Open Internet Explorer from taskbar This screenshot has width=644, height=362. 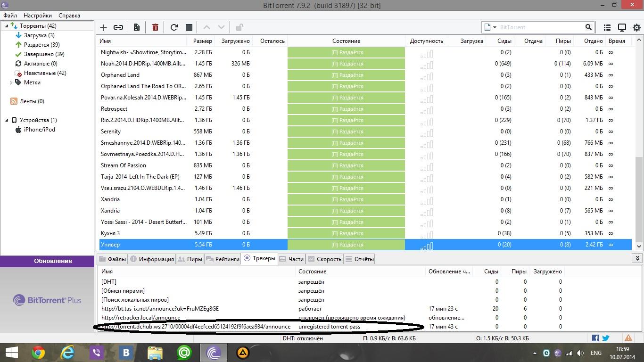[x=68, y=353]
